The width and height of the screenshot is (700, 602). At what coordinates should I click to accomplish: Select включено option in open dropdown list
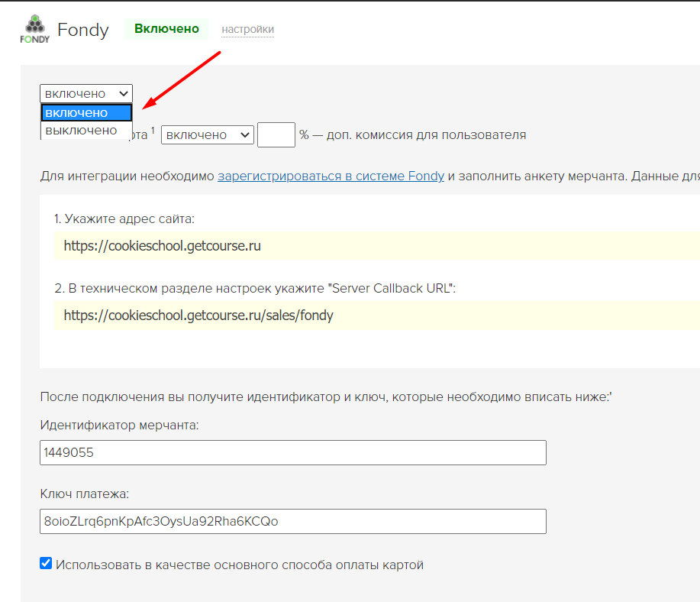(x=86, y=112)
